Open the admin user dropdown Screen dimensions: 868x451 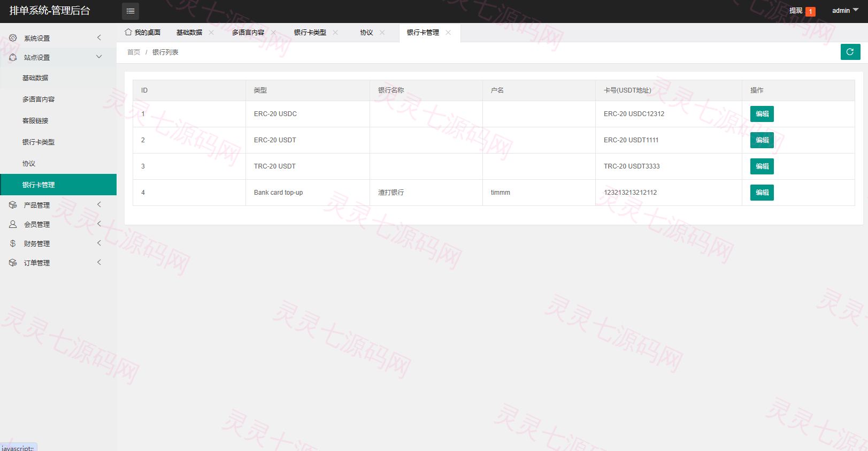click(846, 11)
